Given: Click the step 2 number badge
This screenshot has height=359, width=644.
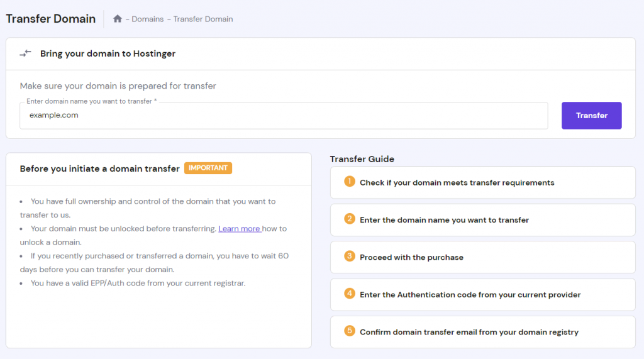Looking at the screenshot, I should pyautogui.click(x=350, y=219).
